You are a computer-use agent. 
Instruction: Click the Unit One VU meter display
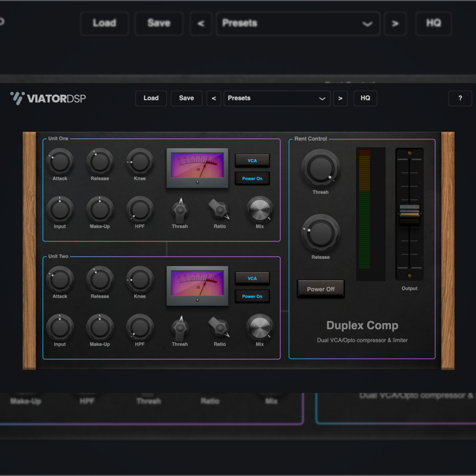click(x=198, y=168)
